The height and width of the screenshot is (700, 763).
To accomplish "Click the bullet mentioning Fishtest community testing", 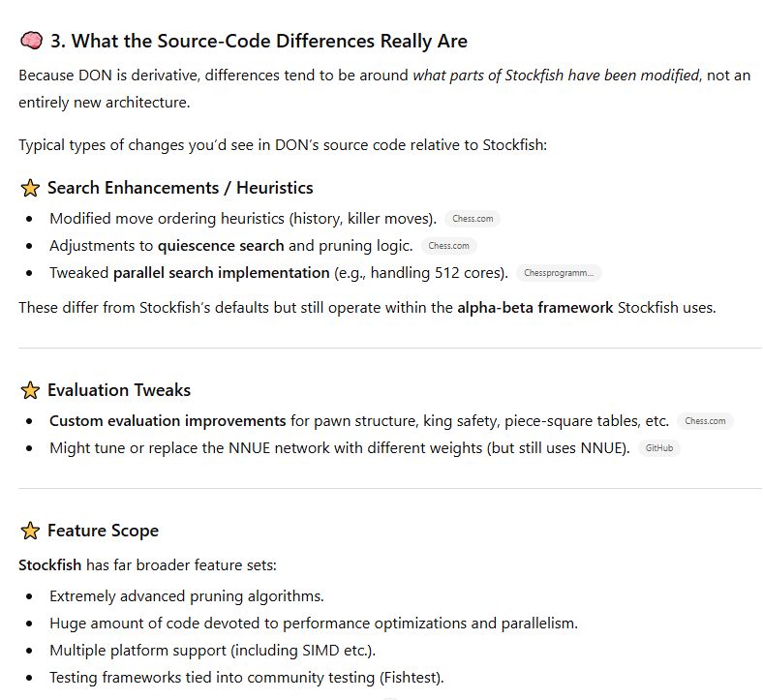I will point(246,678).
